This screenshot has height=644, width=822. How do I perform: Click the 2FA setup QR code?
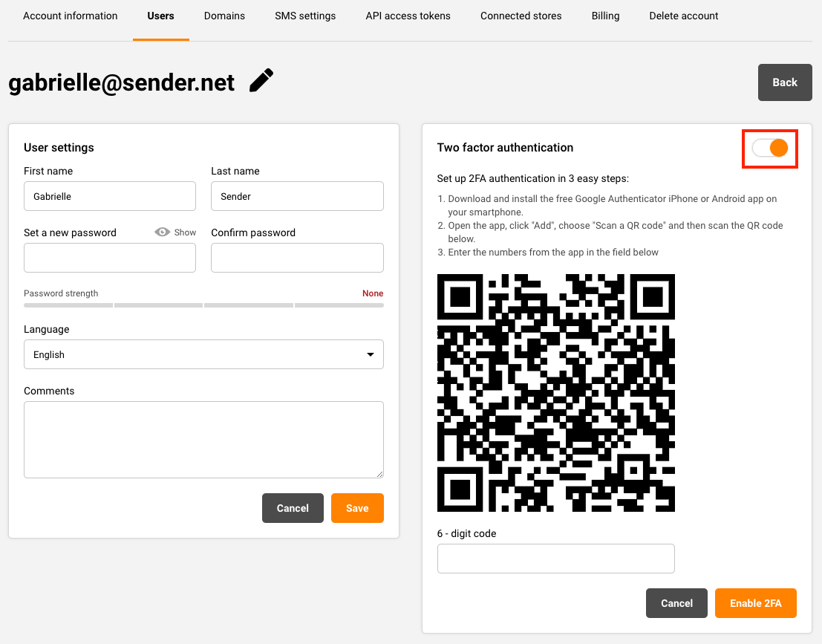pos(555,393)
